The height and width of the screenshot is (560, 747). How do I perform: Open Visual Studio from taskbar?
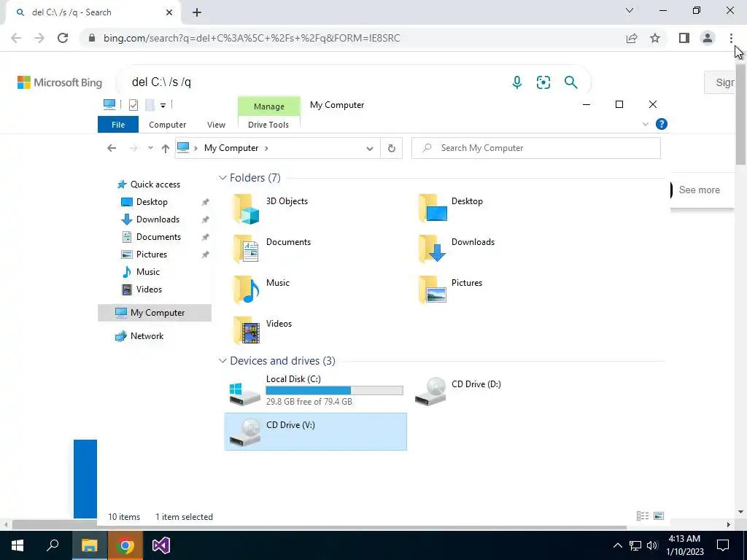pyautogui.click(x=161, y=545)
